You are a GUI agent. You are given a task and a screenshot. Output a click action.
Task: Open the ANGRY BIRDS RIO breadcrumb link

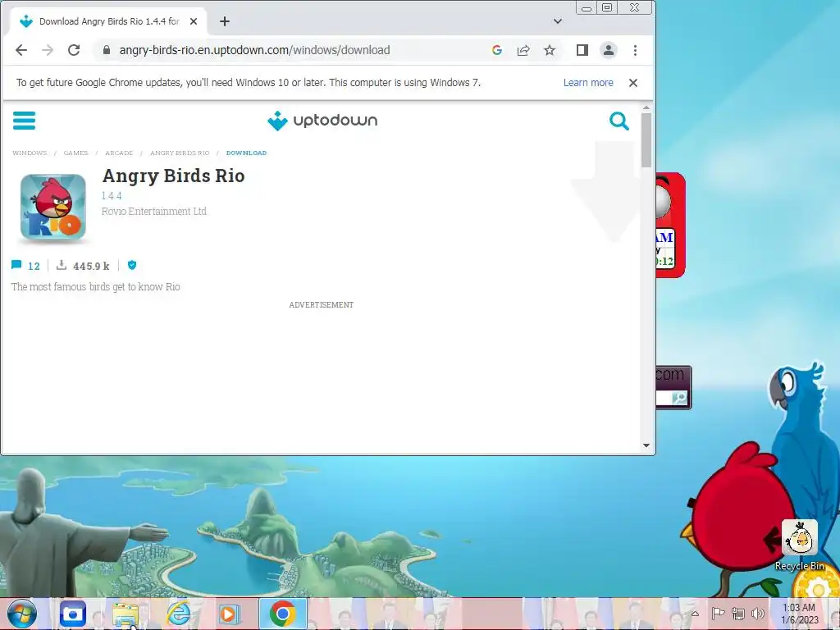tap(180, 153)
